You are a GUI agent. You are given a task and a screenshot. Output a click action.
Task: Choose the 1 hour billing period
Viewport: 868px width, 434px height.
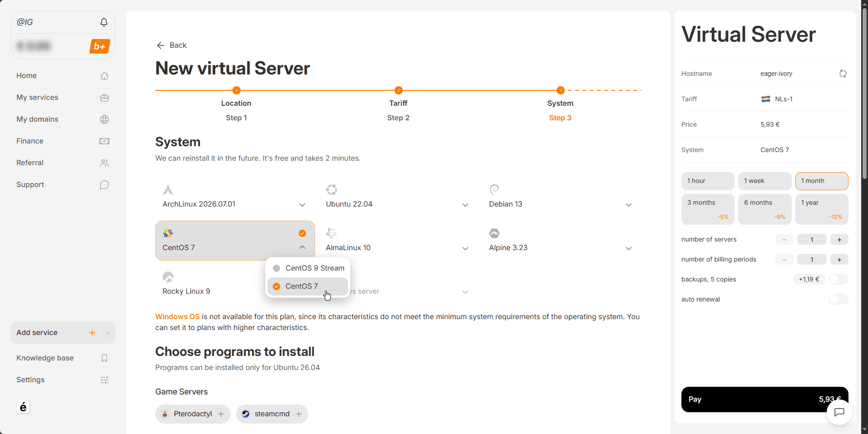pyautogui.click(x=708, y=181)
